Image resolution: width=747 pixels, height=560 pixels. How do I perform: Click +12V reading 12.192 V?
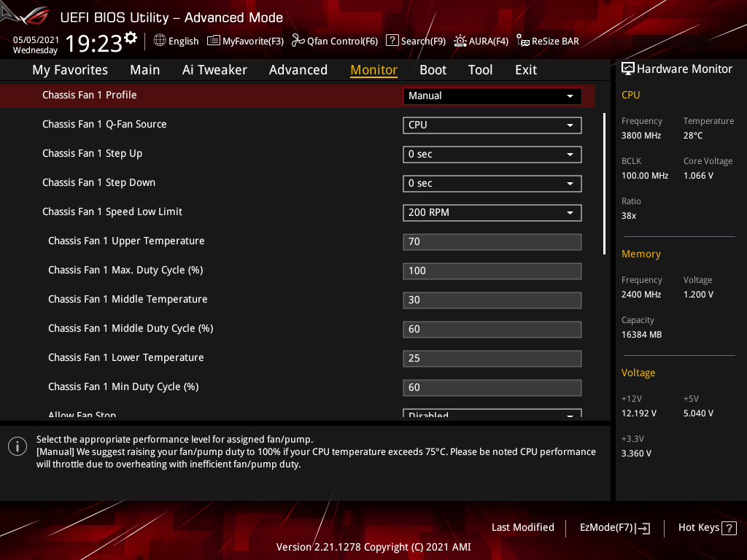(639, 413)
